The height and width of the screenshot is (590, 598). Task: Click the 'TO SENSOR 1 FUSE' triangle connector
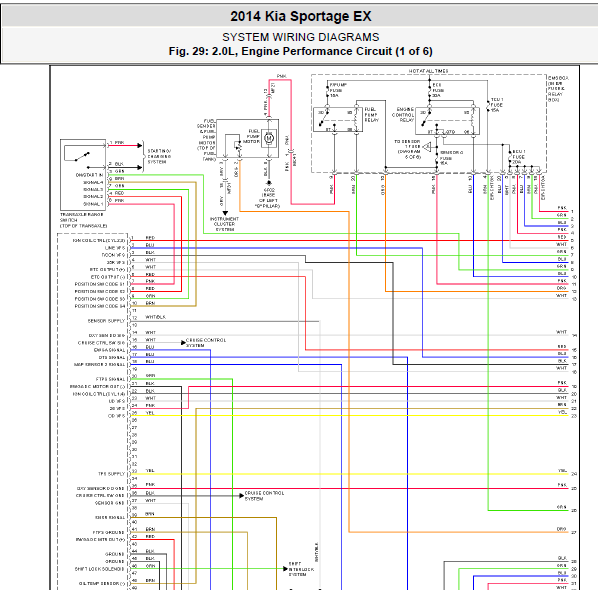[x=427, y=146]
